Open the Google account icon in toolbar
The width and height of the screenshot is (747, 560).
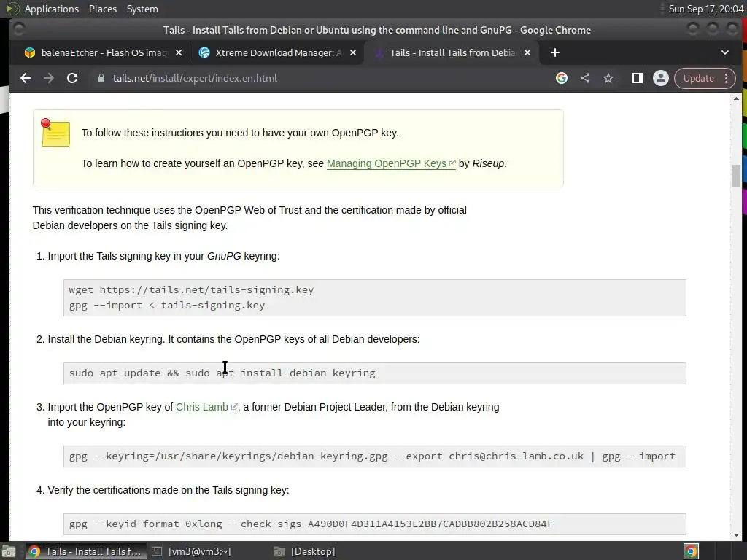tap(562, 78)
